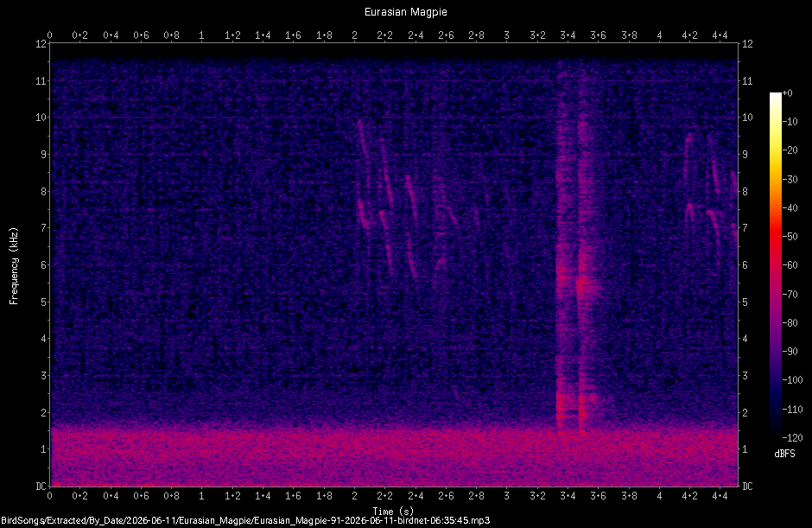Select the "Time (s)" axis label
812x528 pixels.
(393, 512)
